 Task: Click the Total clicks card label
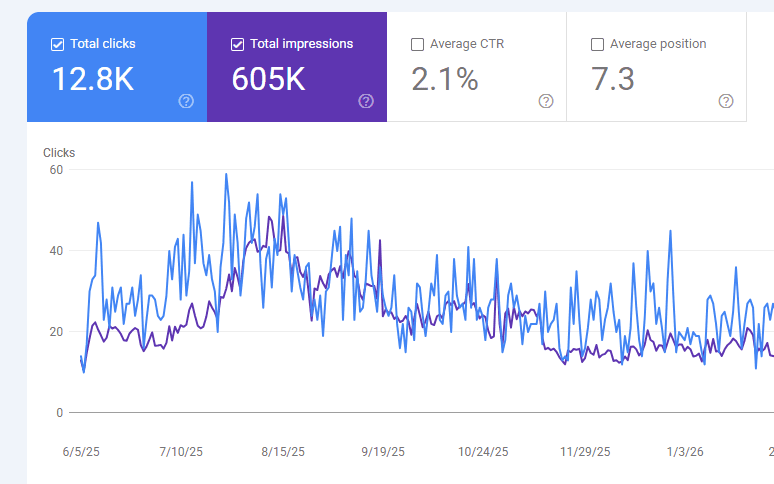103,44
